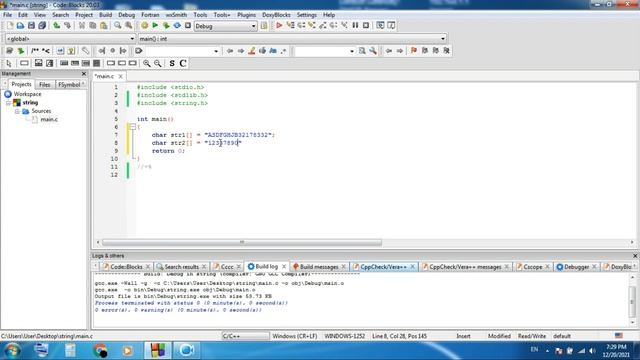Toggle bookmark with the red flag icon

(x=414, y=51)
